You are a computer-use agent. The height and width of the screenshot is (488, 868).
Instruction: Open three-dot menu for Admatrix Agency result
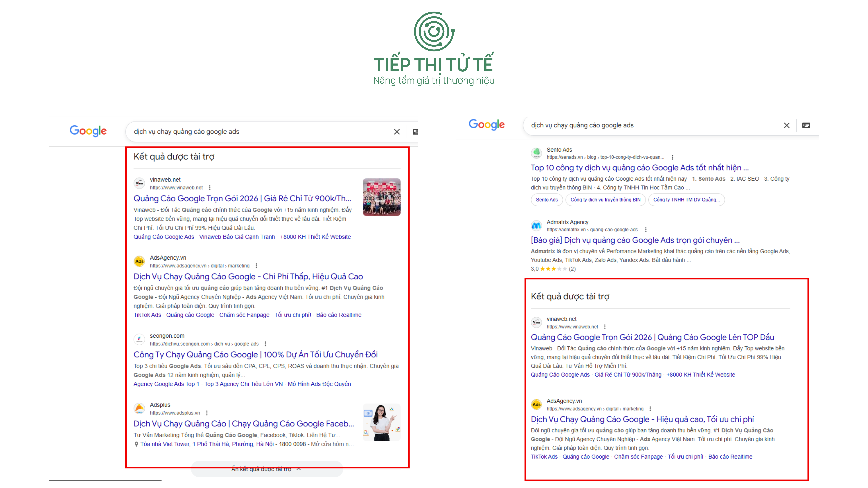tap(646, 230)
